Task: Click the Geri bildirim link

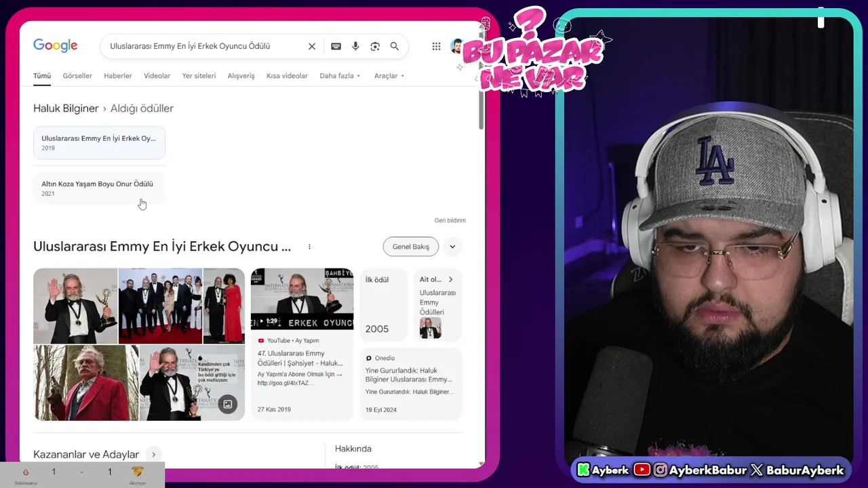Action: (450, 220)
